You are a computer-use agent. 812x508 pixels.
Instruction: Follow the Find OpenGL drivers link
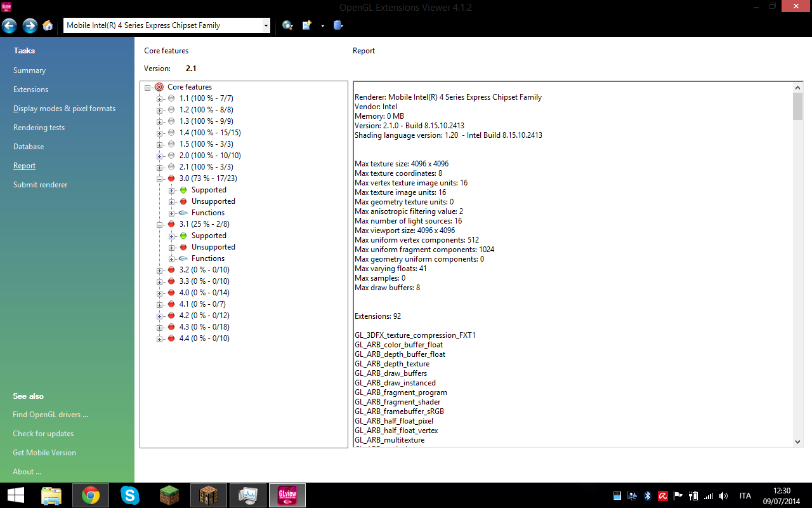(x=50, y=415)
